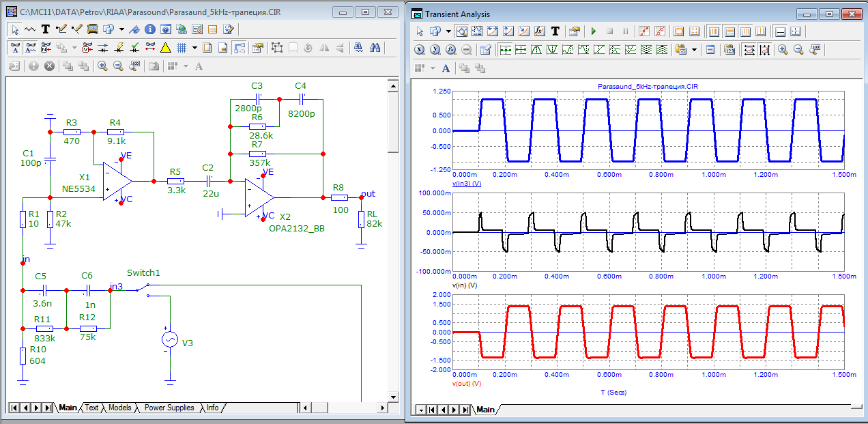Select the Text tool in schematic toolbar
The image size is (868, 424).
(x=46, y=29)
